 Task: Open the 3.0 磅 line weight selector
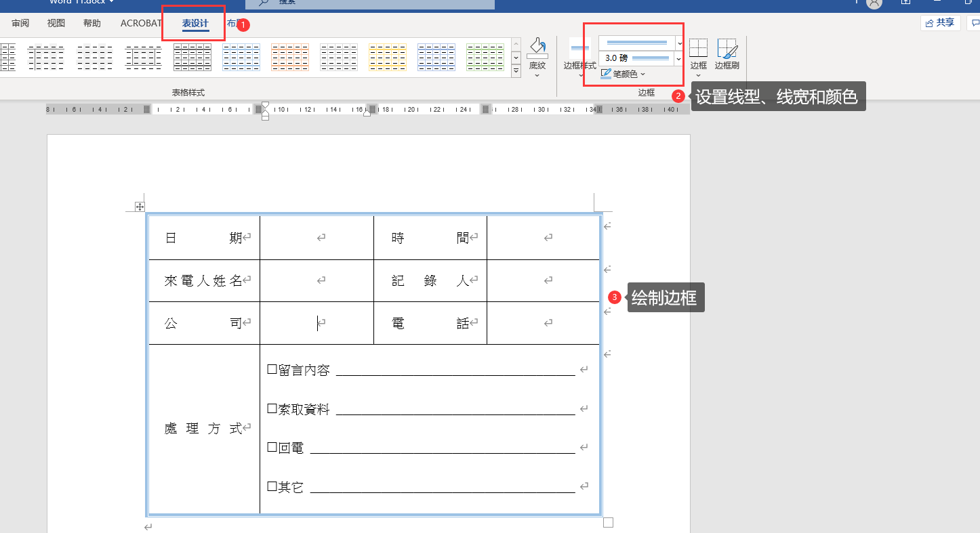[x=640, y=58]
